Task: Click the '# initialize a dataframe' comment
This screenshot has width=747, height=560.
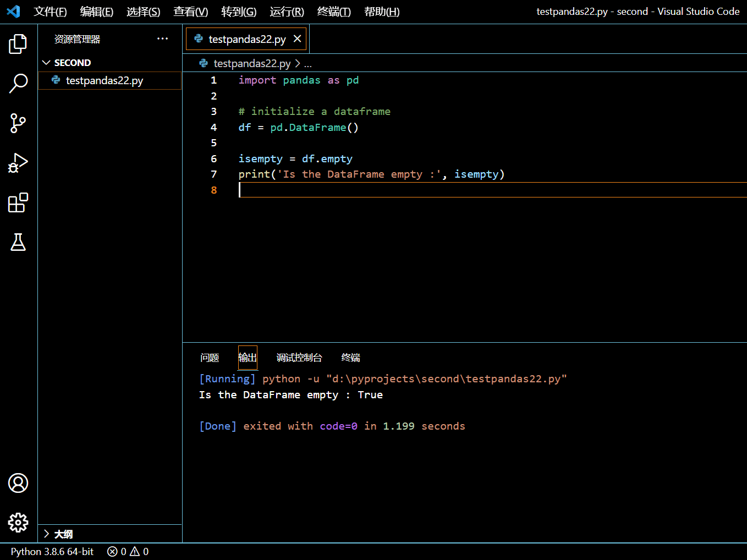Action: 315,112
